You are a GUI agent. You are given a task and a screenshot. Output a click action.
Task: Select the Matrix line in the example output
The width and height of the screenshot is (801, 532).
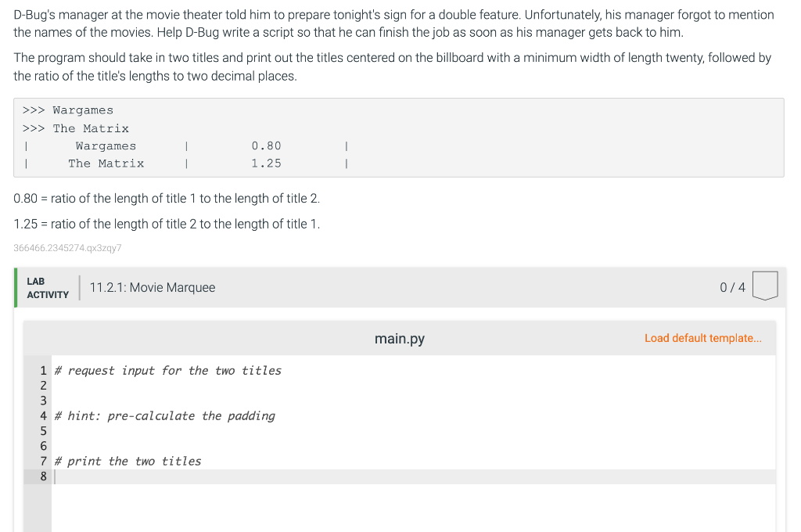coord(106,163)
